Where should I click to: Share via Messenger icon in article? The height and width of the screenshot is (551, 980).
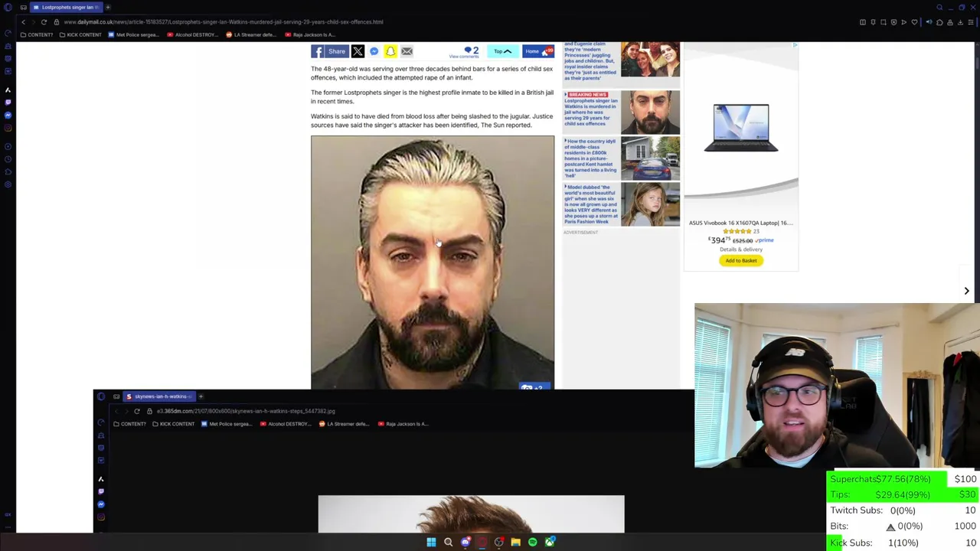(x=374, y=51)
